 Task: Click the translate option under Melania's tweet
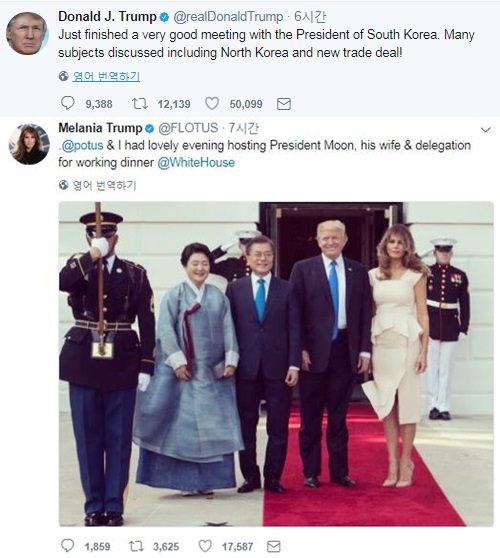click(104, 185)
